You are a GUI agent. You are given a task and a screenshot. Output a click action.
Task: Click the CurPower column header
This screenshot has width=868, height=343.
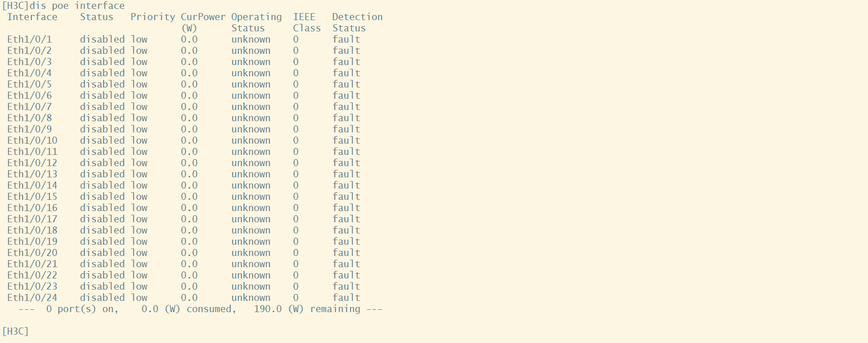pyautogui.click(x=203, y=17)
